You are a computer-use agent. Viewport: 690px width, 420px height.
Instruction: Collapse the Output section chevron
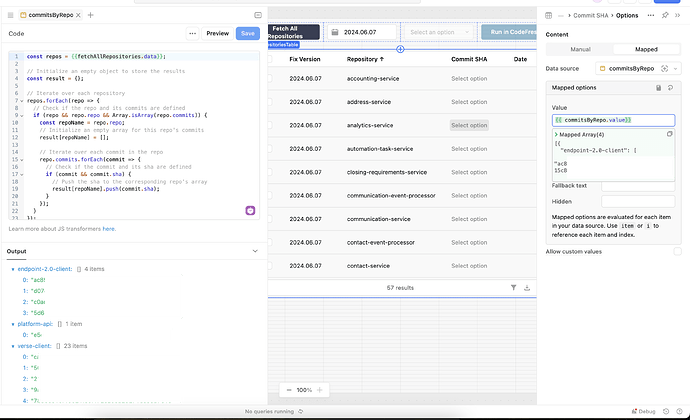[x=255, y=251]
